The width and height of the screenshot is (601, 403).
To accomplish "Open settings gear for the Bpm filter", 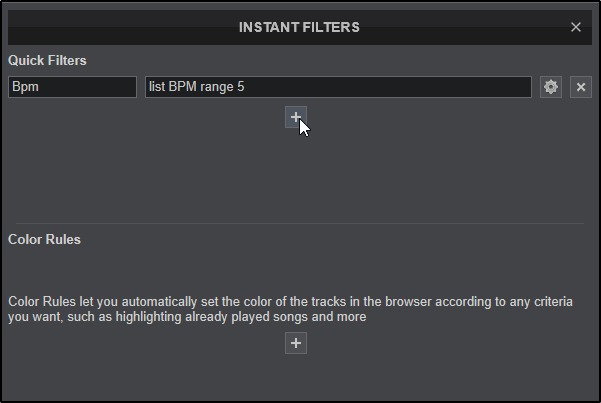I will [x=550, y=88].
